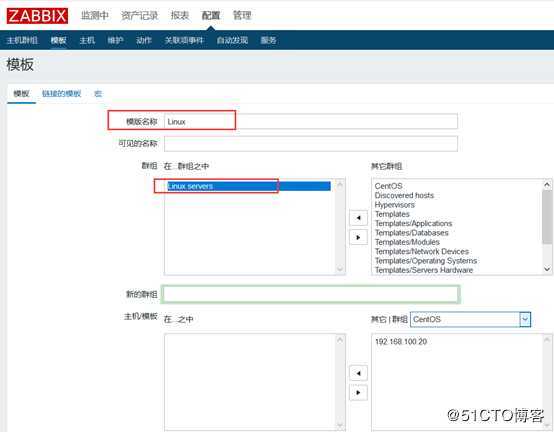The image size is (554, 432).
Task: Go to 主机群组 submenu
Action: pos(22,40)
